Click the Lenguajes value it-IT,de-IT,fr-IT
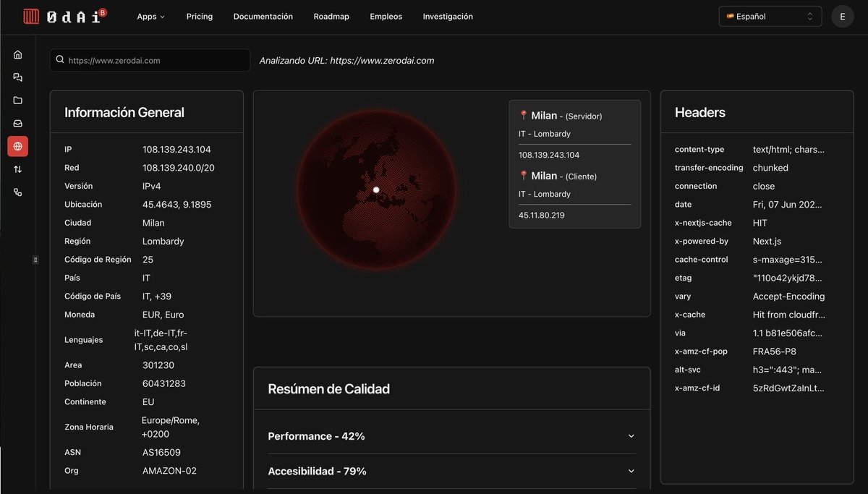 [161, 340]
